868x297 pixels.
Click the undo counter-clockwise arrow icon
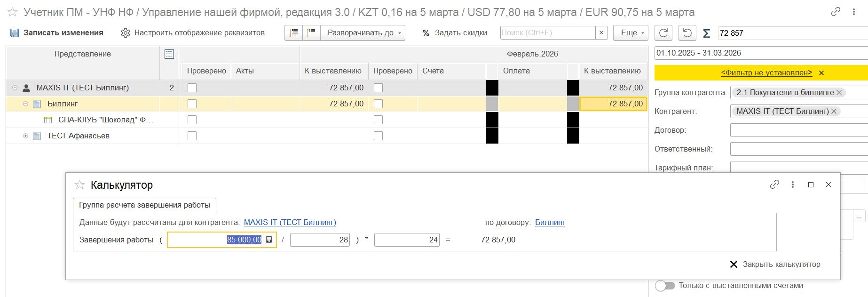coord(687,33)
